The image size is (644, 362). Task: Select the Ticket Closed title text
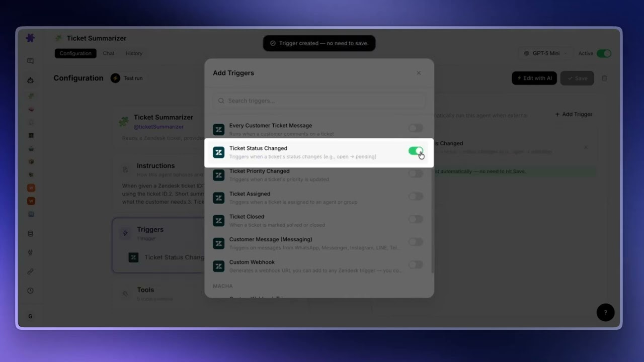click(x=247, y=217)
